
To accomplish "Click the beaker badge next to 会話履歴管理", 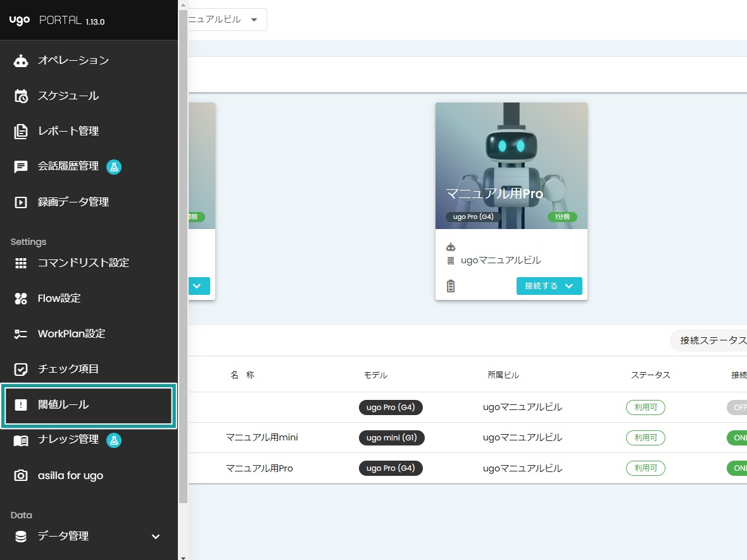I will coord(113,166).
